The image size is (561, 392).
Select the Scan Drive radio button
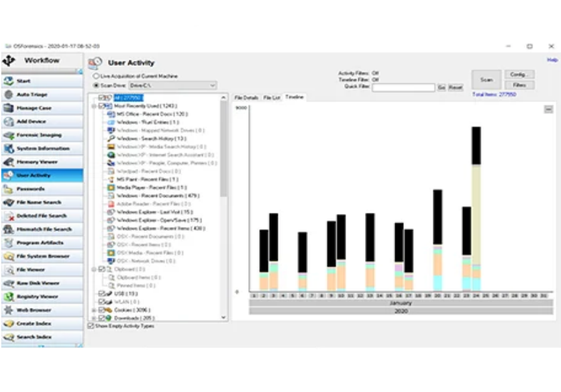pos(96,85)
